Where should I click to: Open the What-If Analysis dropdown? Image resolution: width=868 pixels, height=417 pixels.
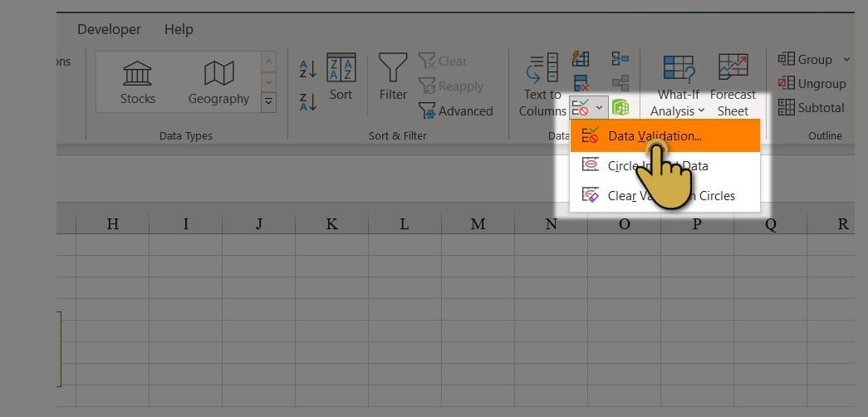point(678,86)
